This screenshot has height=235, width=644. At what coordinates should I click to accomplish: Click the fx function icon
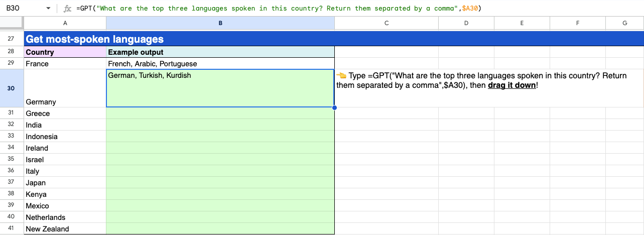coord(68,9)
